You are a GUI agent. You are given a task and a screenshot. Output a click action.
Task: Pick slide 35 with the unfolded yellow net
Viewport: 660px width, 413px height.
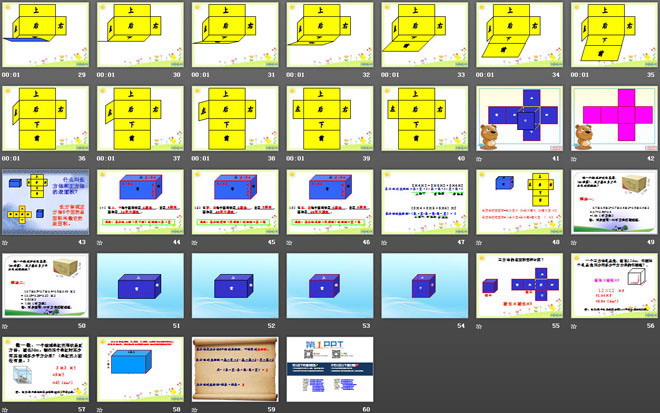tap(612, 34)
